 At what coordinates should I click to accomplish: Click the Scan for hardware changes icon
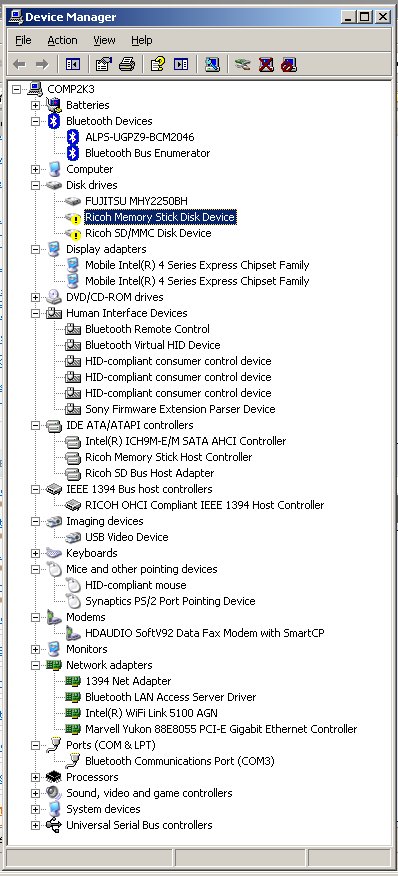click(212, 65)
